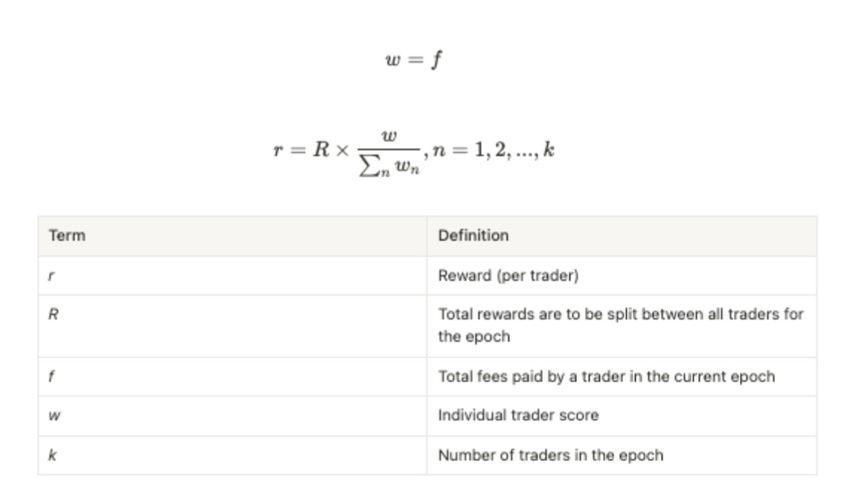Click the lowercase r term cell
Screen dimensions: 868x499
(x=52, y=276)
